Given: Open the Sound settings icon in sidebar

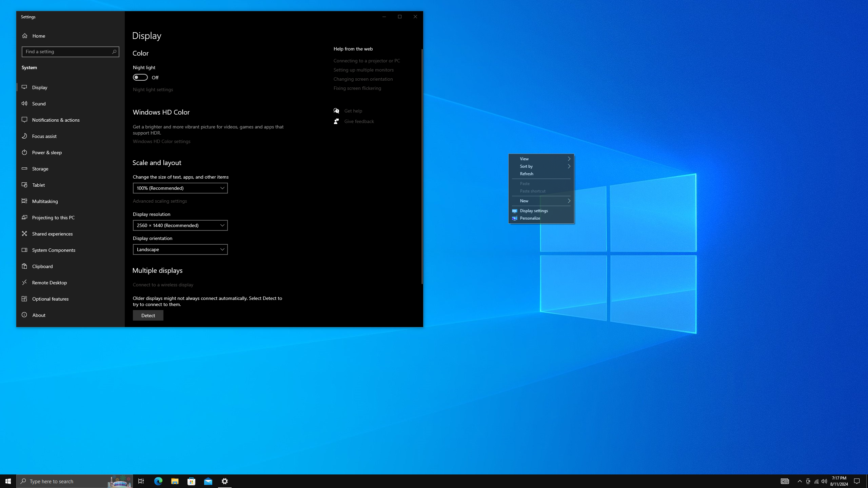Looking at the screenshot, I should [24, 103].
